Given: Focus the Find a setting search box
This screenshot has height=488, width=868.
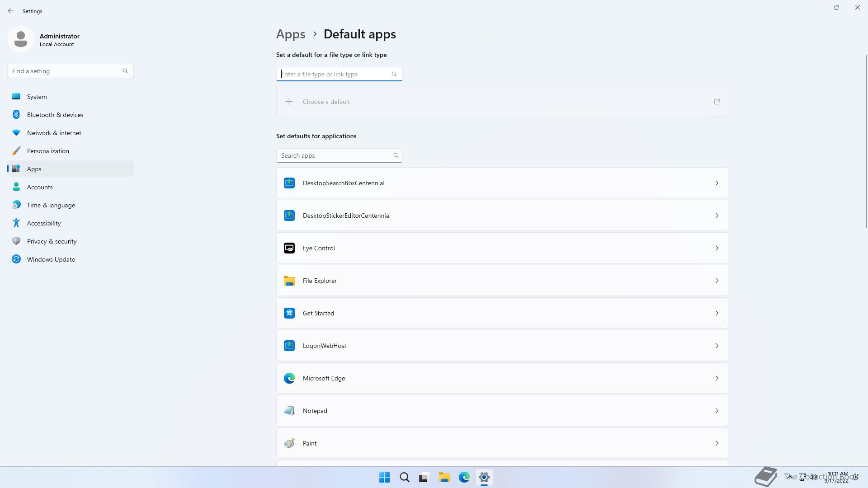Looking at the screenshot, I should click(x=71, y=71).
